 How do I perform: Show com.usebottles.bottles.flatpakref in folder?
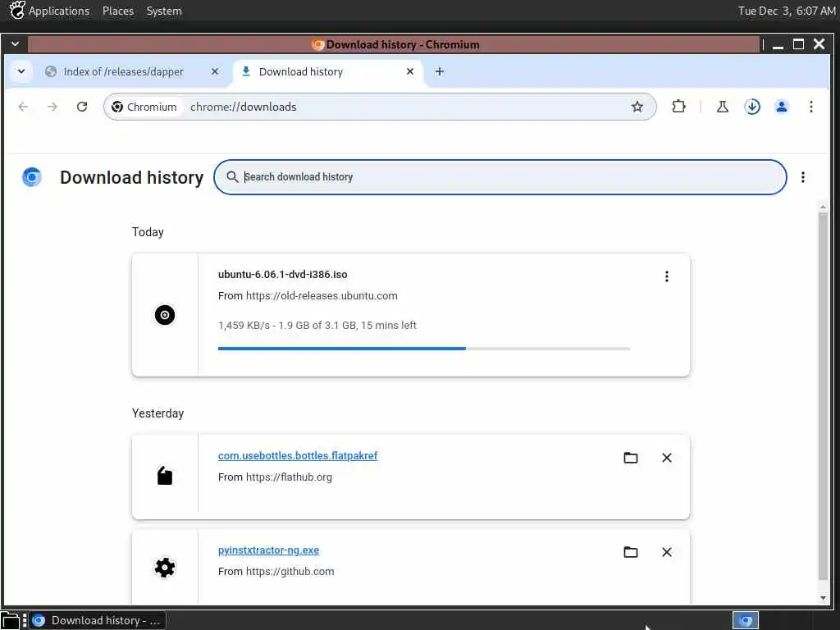click(631, 458)
